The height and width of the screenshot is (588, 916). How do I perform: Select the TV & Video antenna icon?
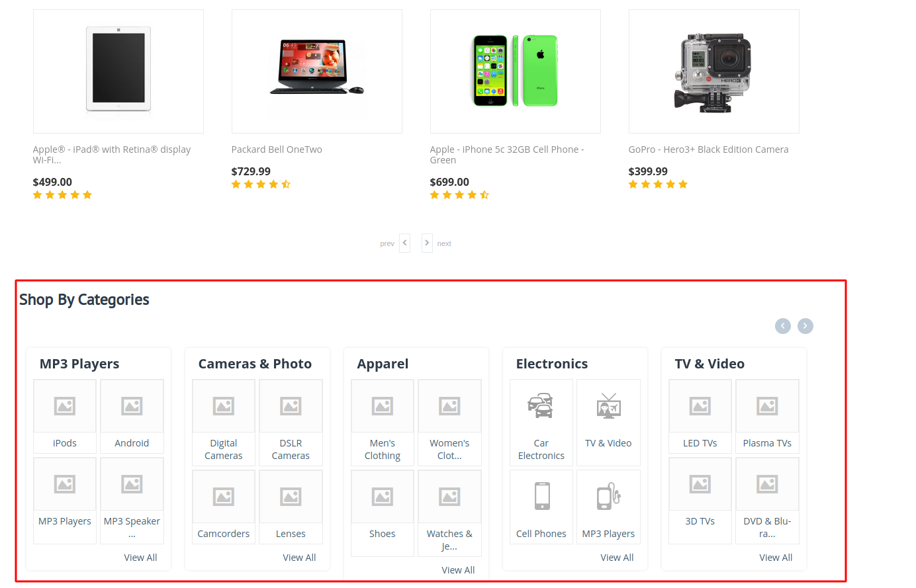(608, 405)
